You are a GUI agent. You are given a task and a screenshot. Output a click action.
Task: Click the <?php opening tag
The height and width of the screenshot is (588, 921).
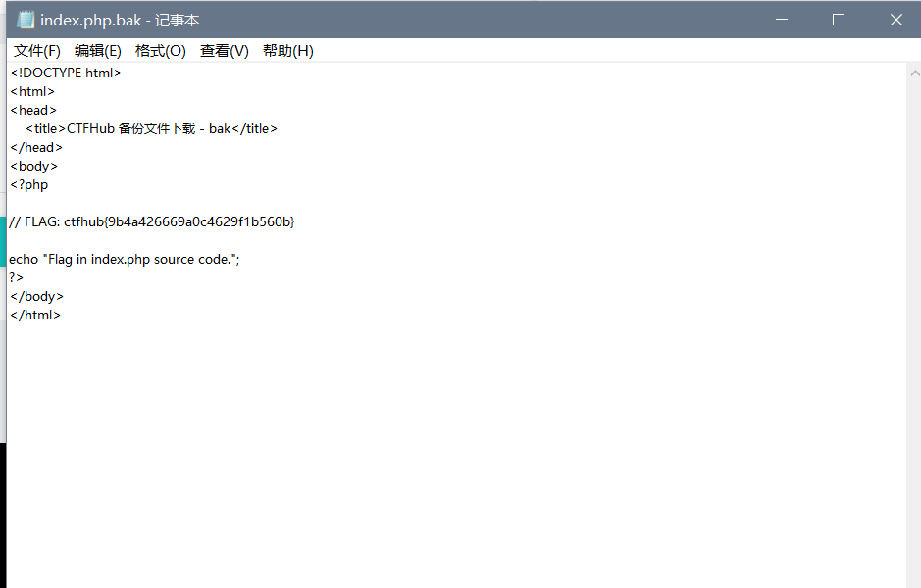(x=29, y=184)
